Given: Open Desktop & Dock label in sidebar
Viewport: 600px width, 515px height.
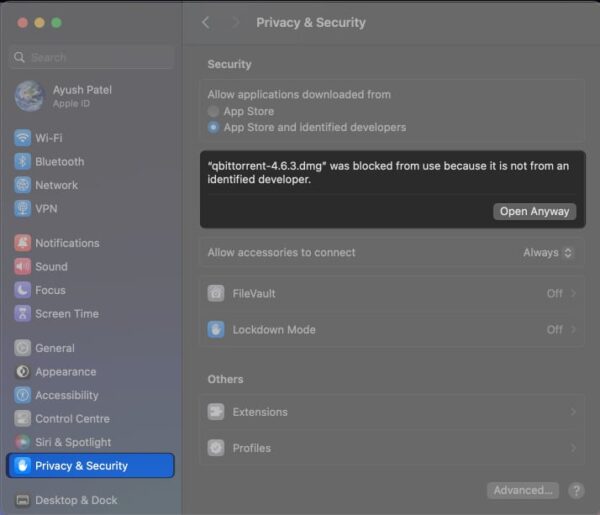Looking at the screenshot, I should (76, 500).
